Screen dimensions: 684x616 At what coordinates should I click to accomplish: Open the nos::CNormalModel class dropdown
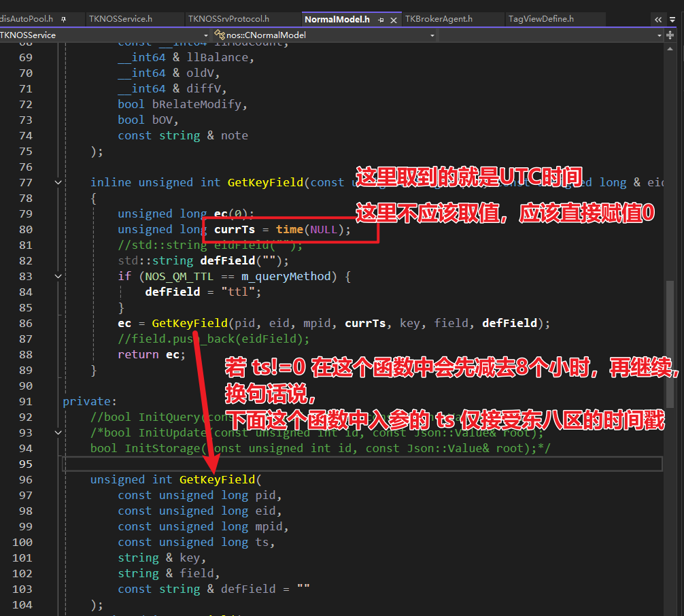(x=432, y=35)
